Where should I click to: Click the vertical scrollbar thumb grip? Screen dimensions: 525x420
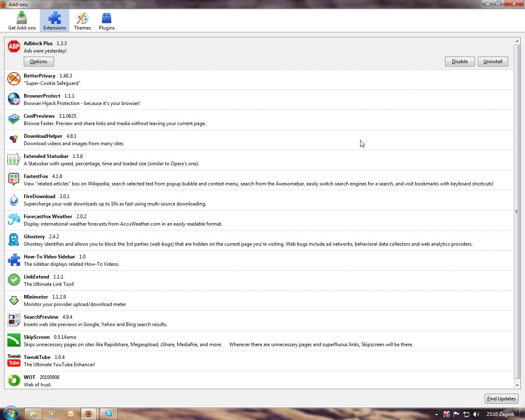coord(517,212)
